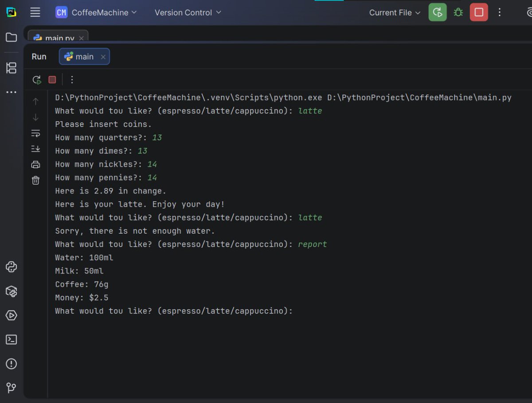
Task: Open the Python Packages tool window
Action: [x=11, y=291]
